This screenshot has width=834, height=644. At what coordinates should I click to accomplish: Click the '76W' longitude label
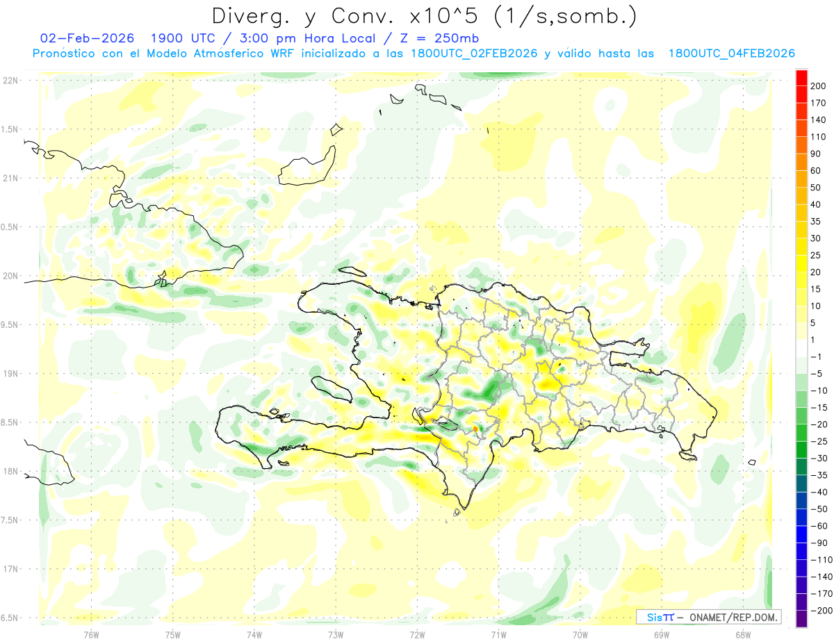click(91, 635)
